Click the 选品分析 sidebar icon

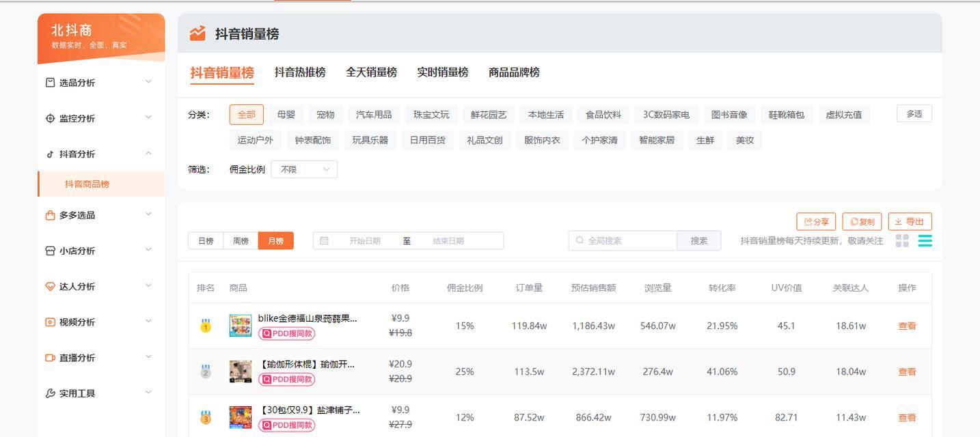[x=50, y=83]
